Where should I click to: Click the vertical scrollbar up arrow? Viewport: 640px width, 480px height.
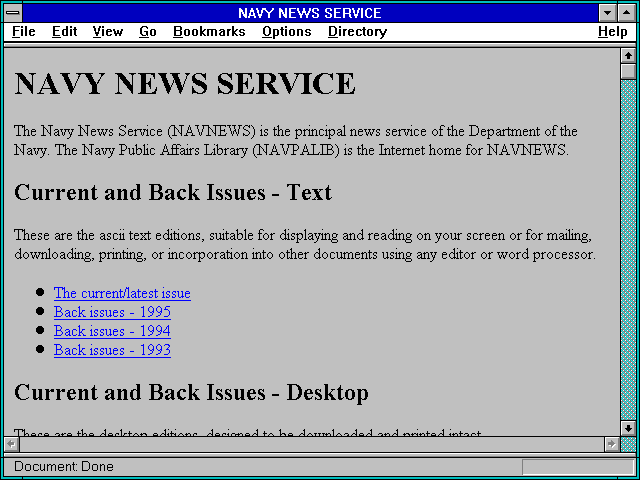coord(628,56)
